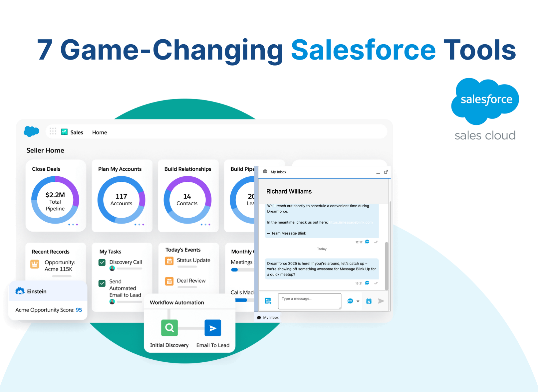
Task: Click the Close Deals donut chart
Action: [55, 200]
